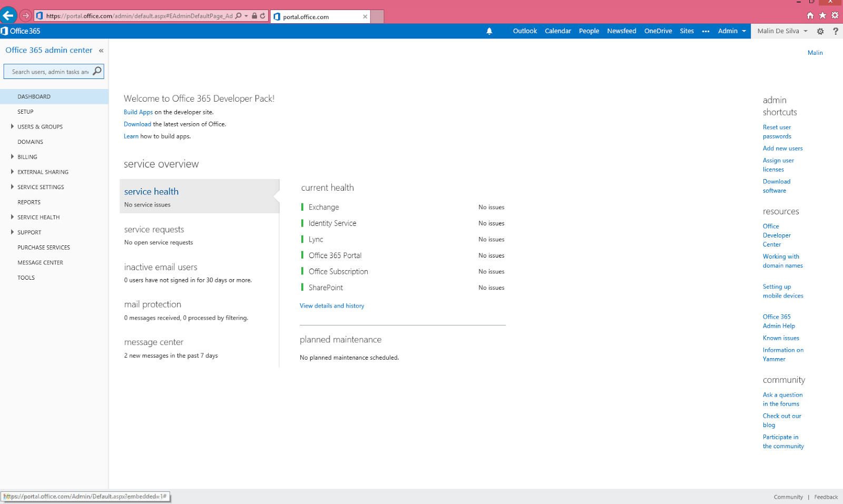
Task: Show more apps via the ellipsis icon
Action: pyautogui.click(x=706, y=31)
